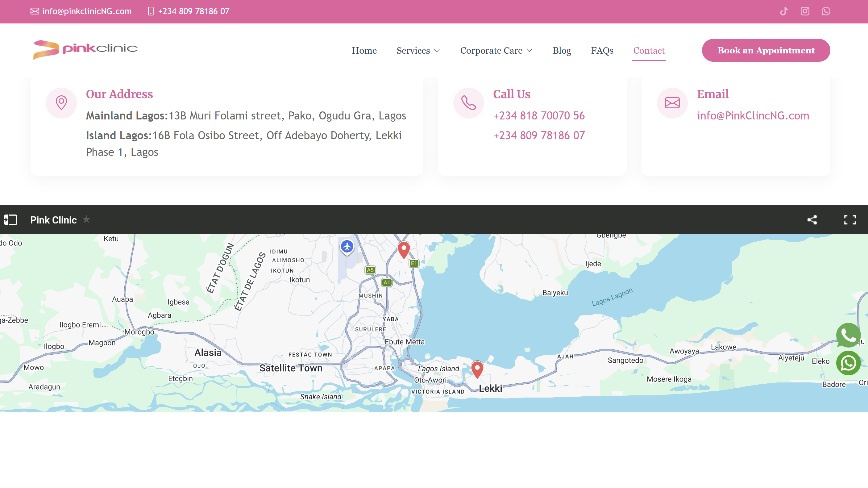
Task: Expand the Services dropdown menu
Action: [418, 51]
